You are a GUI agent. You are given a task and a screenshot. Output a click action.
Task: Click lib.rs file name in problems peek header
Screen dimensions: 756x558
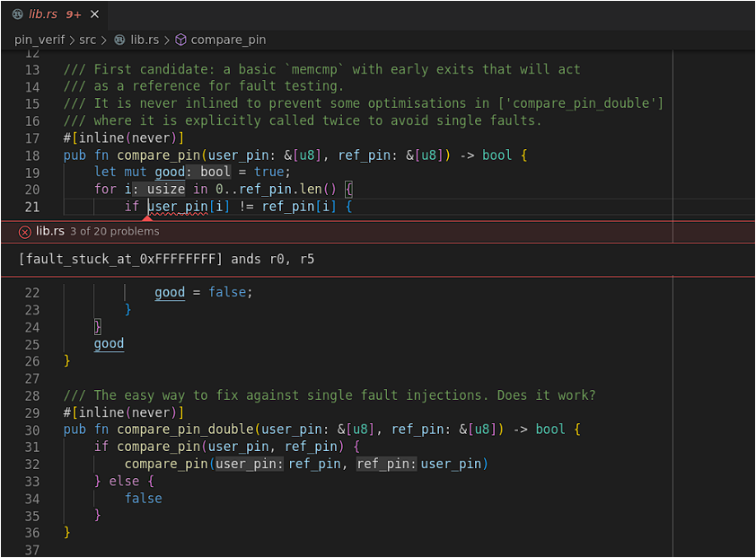[50, 232]
